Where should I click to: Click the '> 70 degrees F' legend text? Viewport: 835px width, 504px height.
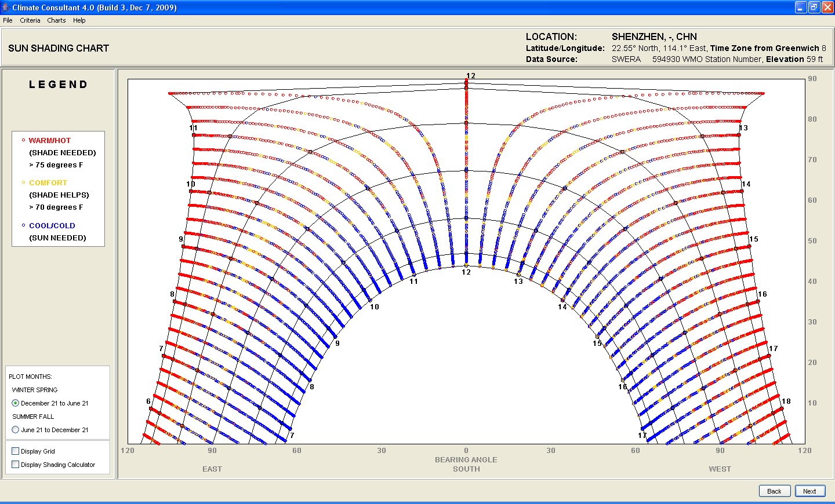pos(56,207)
